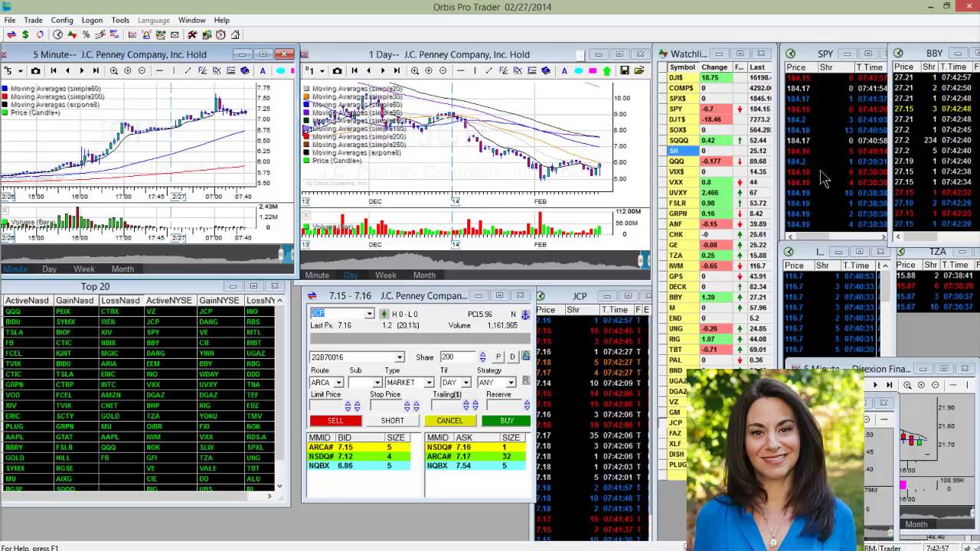Choose the cyan ellipse tool in 5 Minute chart
This screenshot has width=980, height=551.
280,71
